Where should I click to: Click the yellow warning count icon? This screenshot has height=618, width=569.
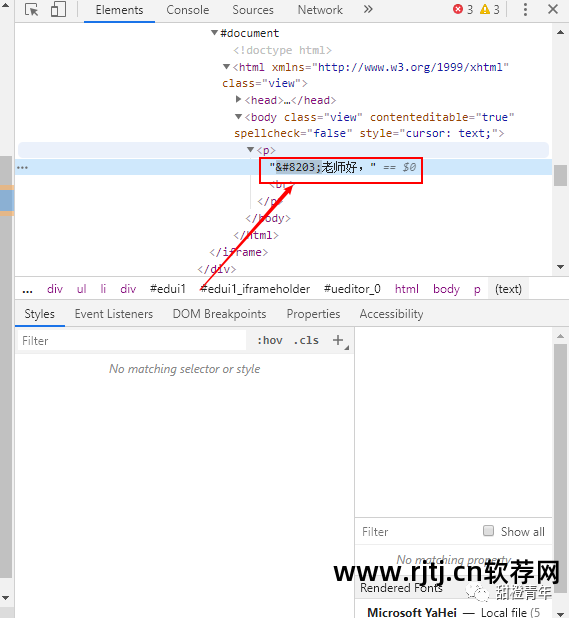(x=485, y=9)
